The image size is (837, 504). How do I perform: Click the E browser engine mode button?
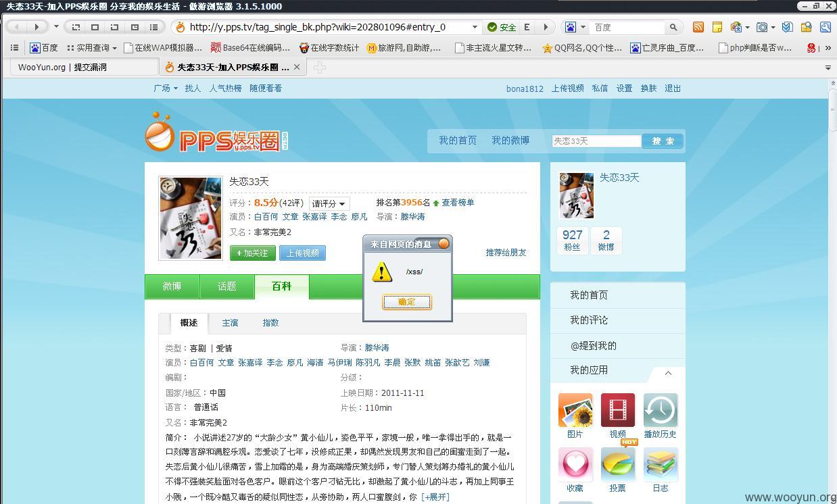tap(527, 27)
